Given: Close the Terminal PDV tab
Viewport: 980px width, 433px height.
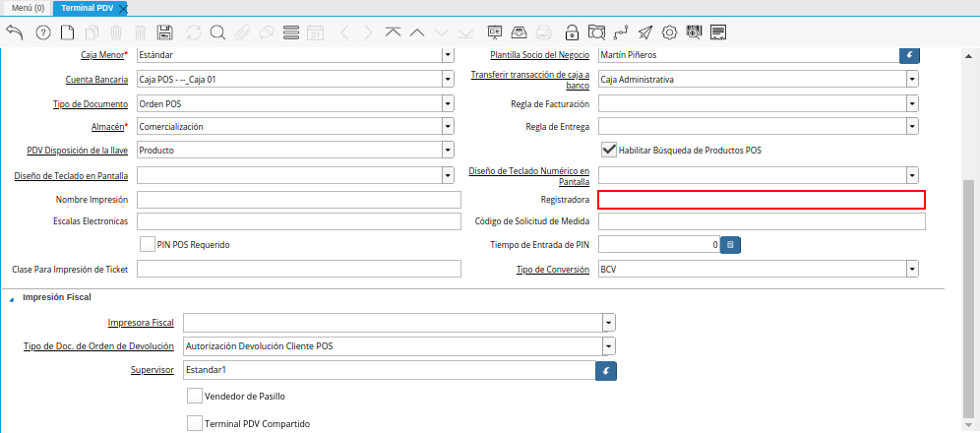Looking at the screenshot, I should click(x=122, y=8).
